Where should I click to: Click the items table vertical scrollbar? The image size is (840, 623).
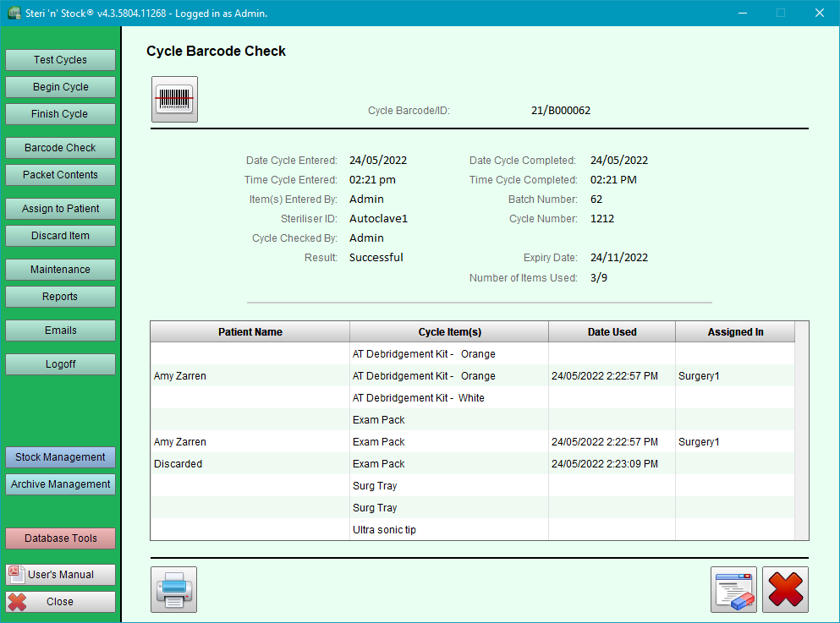tap(801, 431)
